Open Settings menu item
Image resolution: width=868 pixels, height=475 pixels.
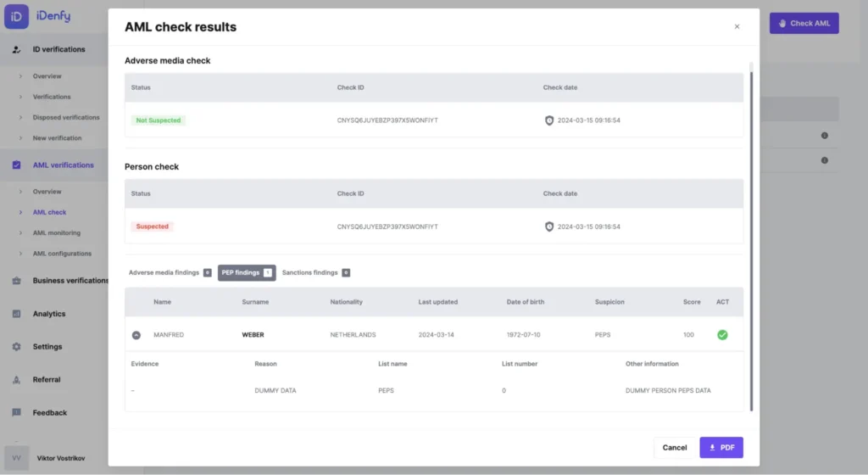pyautogui.click(x=47, y=347)
